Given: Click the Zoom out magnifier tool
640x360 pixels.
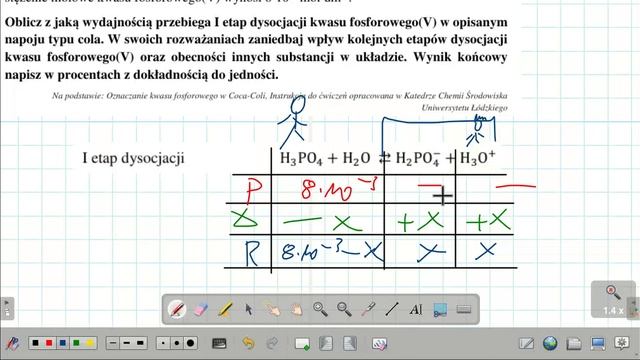Looking at the screenshot, I should click(344, 309).
